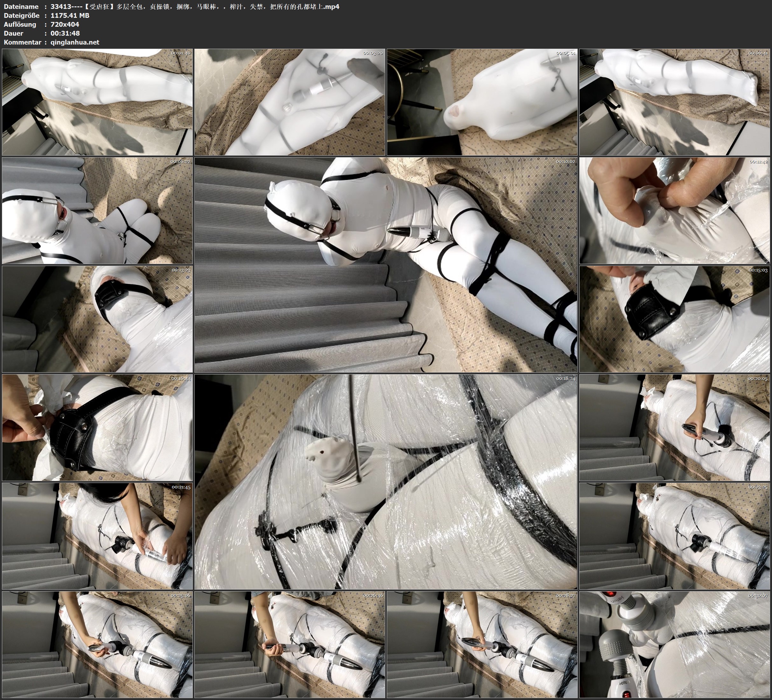This screenshot has width=772, height=700.
Task: Select the 00:31:48 duration value
Action: pos(65,33)
